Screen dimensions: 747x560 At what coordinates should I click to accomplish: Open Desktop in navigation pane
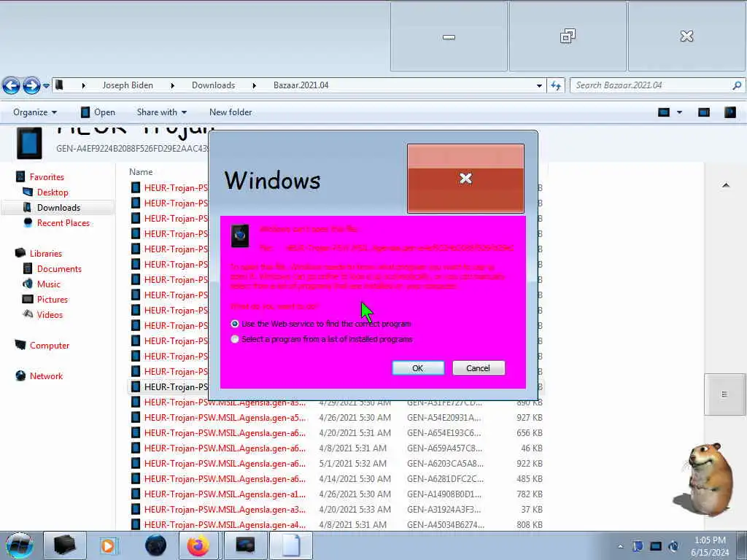click(53, 192)
